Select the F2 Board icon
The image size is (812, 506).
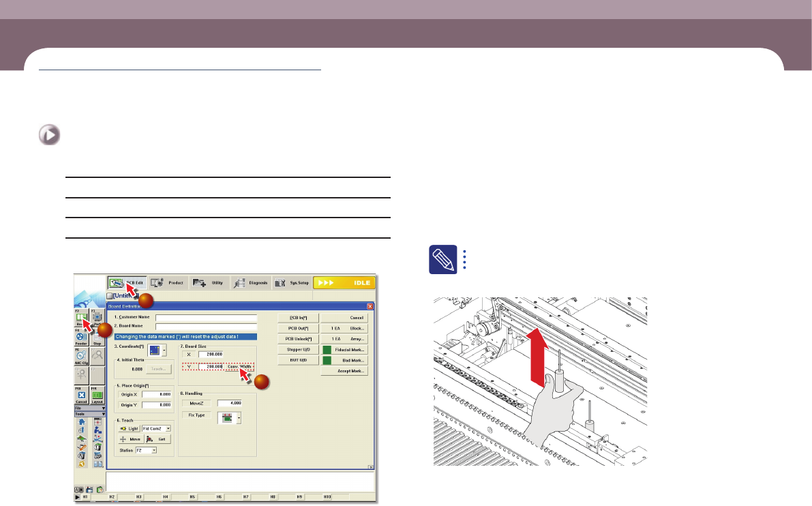point(81,318)
